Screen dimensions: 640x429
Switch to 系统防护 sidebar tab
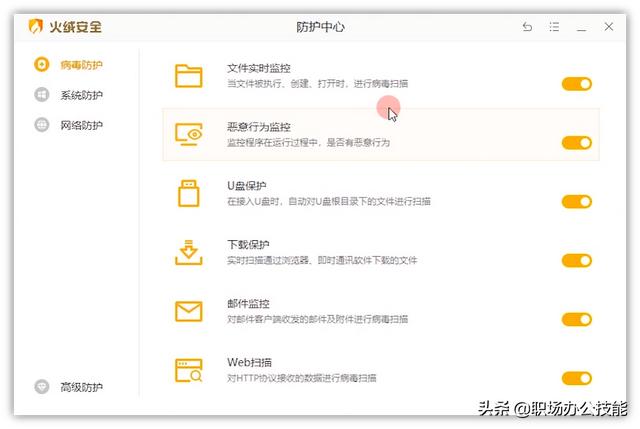point(80,96)
